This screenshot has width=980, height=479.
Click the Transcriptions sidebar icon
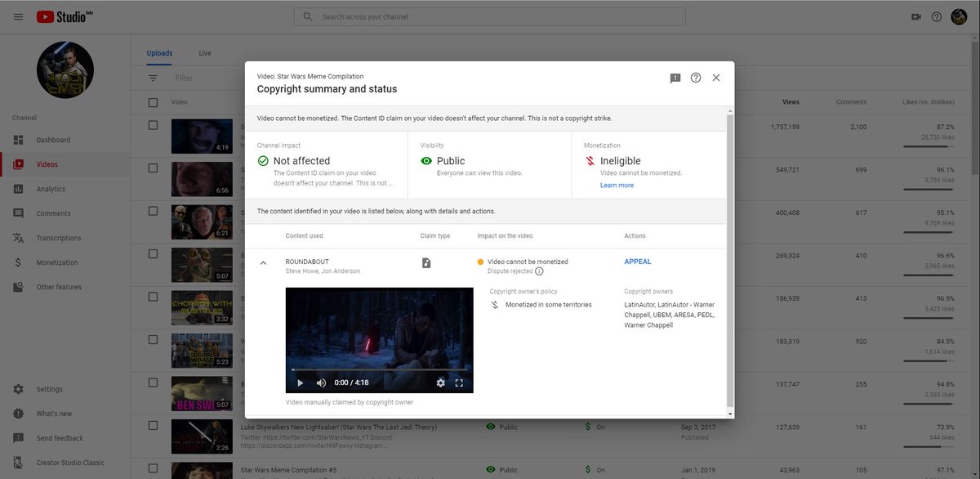(x=18, y=238)
